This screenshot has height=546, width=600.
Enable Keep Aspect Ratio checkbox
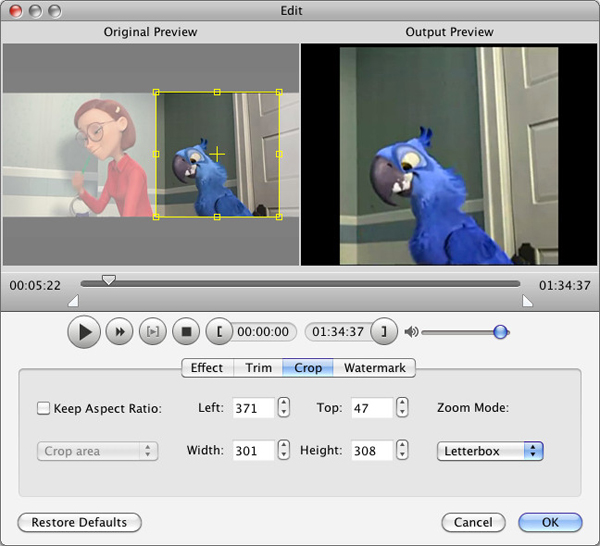coord(43,408)
